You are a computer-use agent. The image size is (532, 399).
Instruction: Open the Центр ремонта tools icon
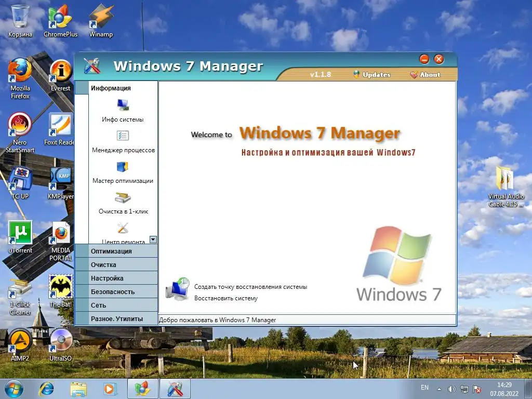(x=123, y=228)
